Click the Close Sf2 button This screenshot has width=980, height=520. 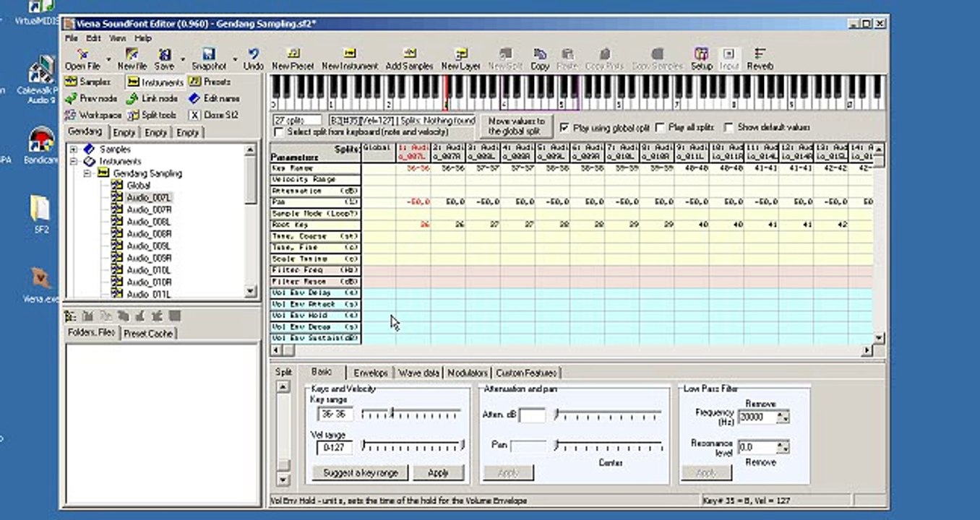coord(214,115)
